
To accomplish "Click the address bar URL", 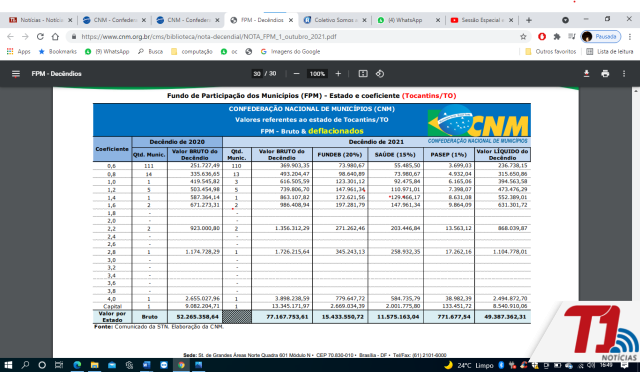I will click(x=209, y=37).
